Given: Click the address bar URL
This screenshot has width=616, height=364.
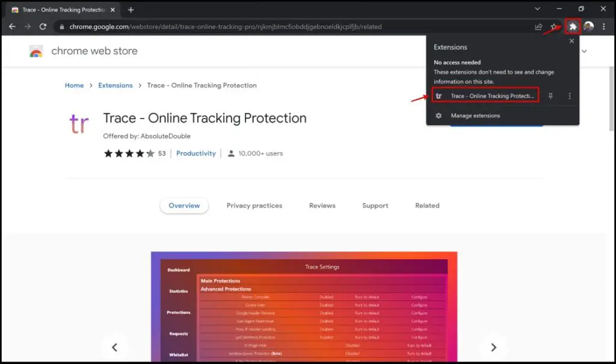Looking at the screenshot, I should coord(226,26).
